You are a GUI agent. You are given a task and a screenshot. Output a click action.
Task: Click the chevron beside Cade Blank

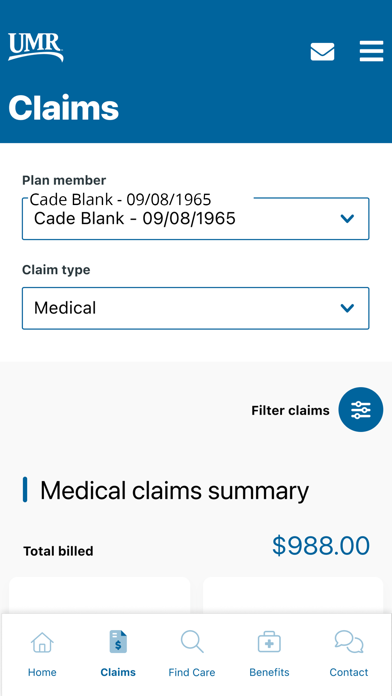347,218
